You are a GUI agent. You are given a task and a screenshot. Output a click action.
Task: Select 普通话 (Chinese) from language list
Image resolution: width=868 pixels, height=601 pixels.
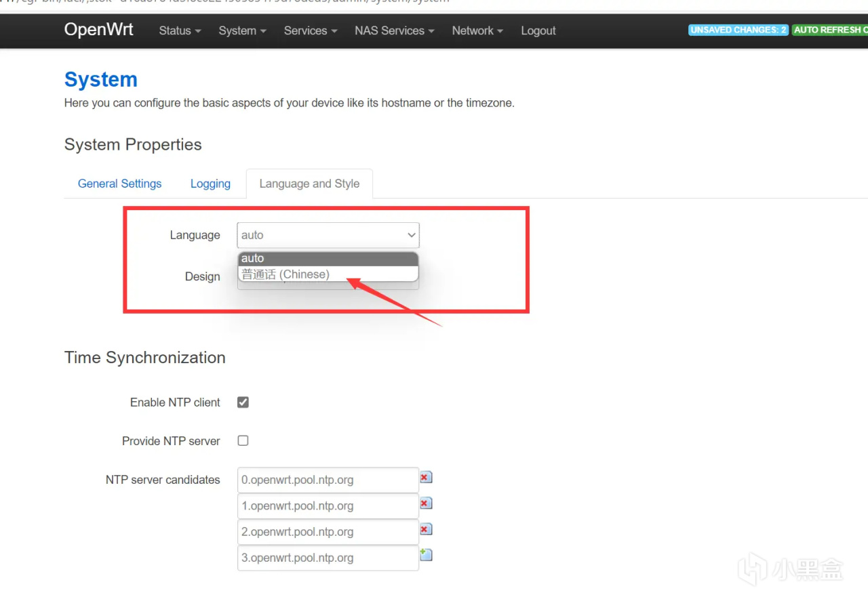[x=328, y=274]
